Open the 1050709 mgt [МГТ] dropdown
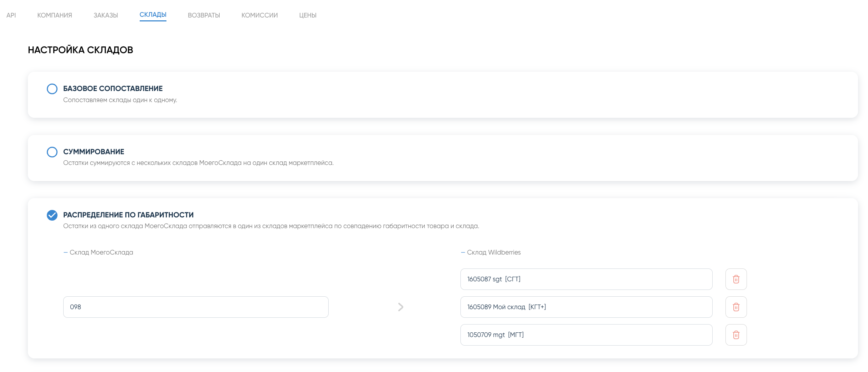Screen dimensions: 868x372 coord(586,335)
